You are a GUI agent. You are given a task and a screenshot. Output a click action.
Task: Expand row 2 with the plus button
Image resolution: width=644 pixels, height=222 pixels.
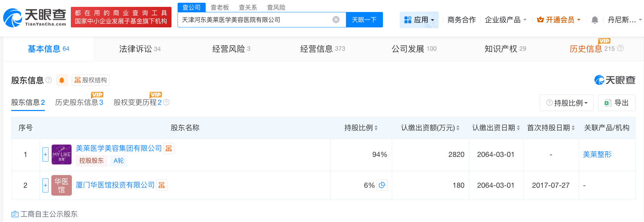coord(45,185)
